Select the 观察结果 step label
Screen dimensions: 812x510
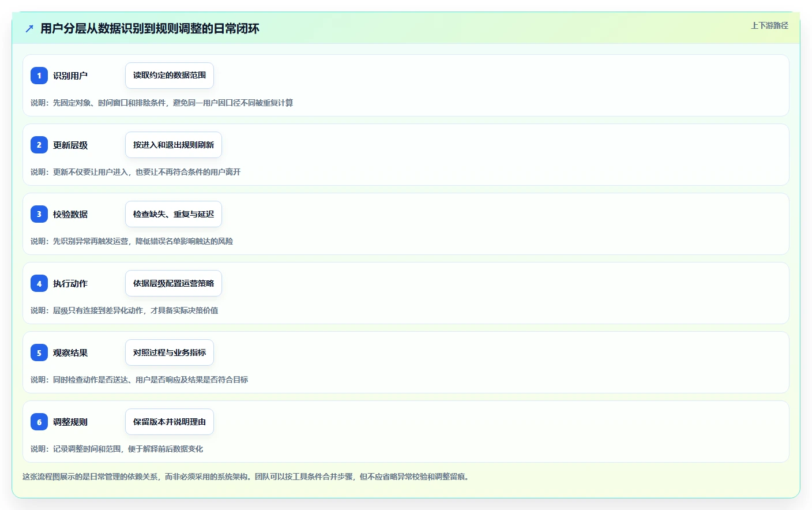(70, 352)
